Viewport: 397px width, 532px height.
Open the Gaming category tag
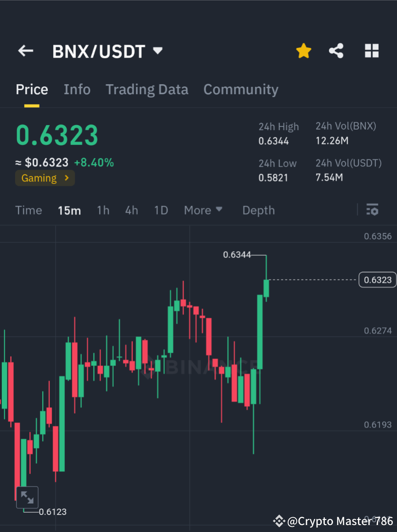click(x=45, y=178)
